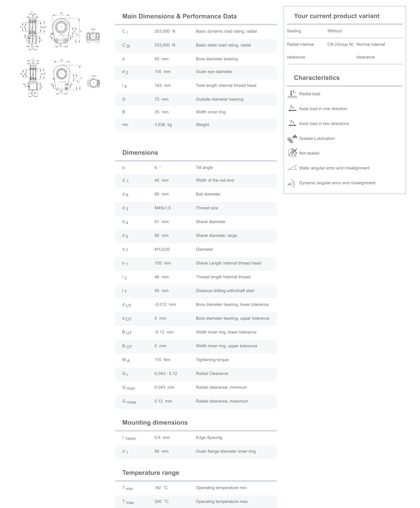Click the Radial load icon
The height and width of the screenshot is (508, 420).
(292, 94)
